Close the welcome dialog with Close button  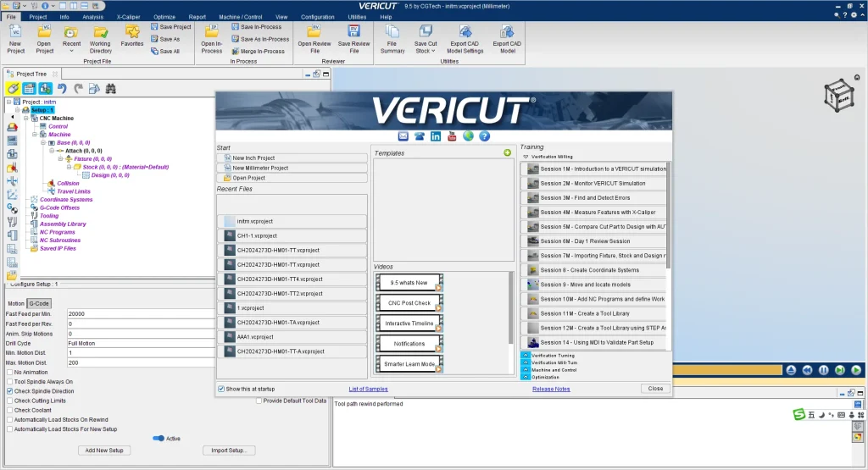[x=655, y=388]
